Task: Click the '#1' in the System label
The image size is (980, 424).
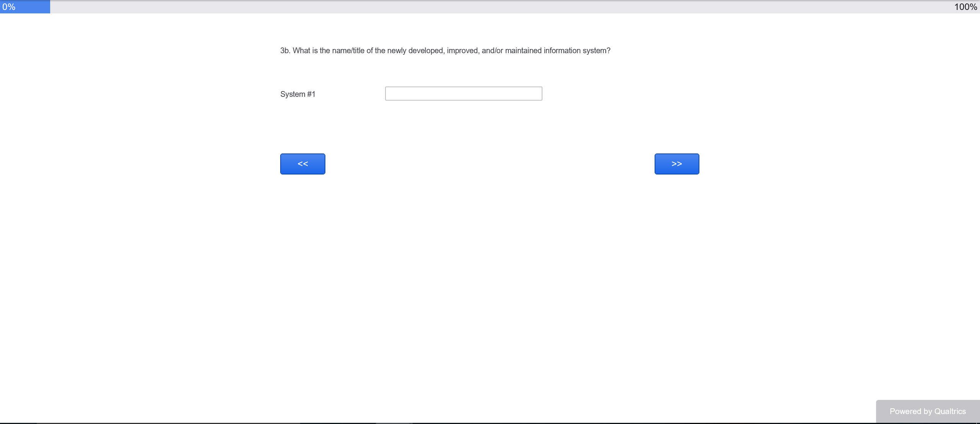Action: 311,94
